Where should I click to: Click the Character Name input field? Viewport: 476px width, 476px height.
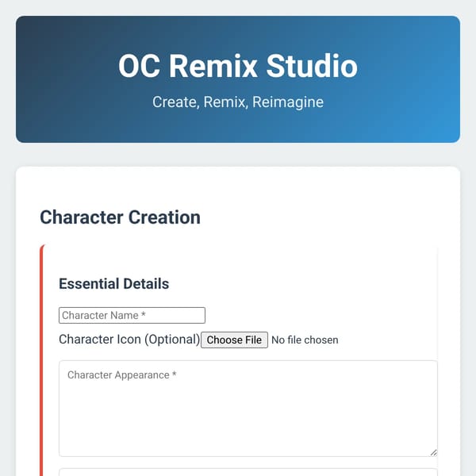tap(132, 315)
